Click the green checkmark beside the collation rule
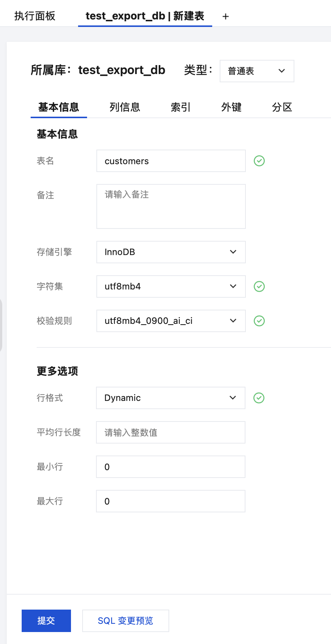This screenshot has width=331, height=644. click(x=259, y=321)
